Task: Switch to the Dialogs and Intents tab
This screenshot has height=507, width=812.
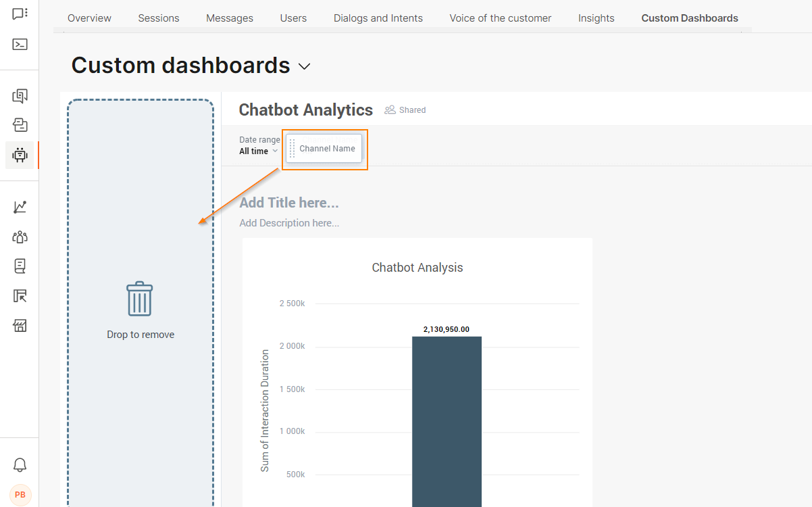Action: [378, 18]
